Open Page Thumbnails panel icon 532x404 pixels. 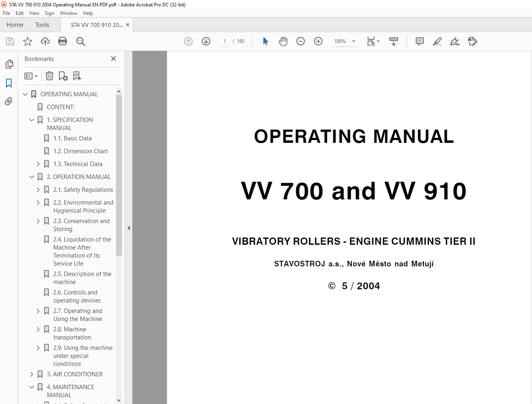[x=9, y=64]
